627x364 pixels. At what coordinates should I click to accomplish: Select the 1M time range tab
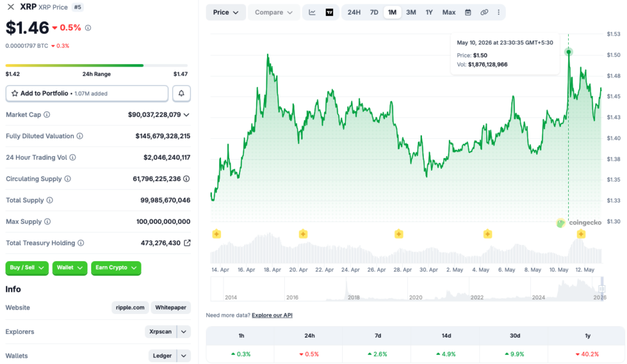click(x=392, y=12)
